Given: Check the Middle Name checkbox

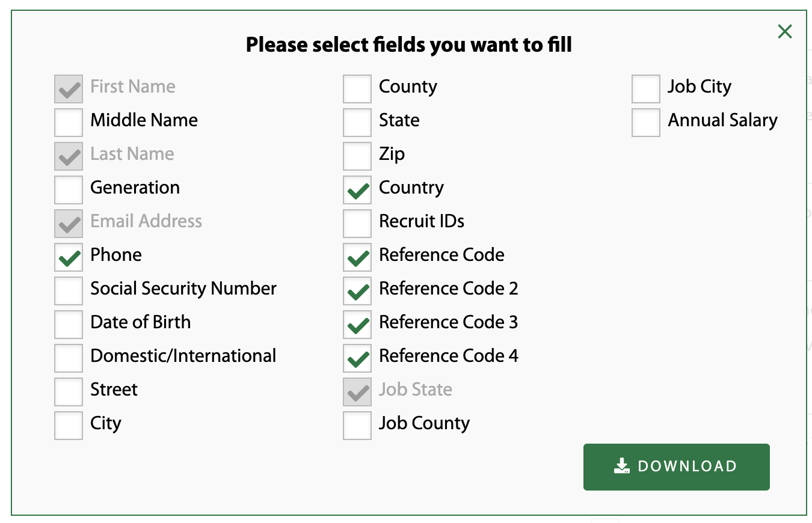Looking at the screenshot, I should pyautogui.click(x=69, y=123).
